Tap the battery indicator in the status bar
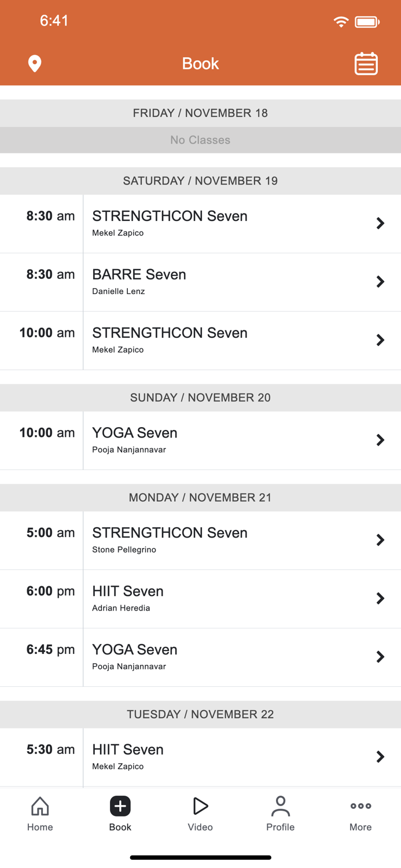401x868 pixels. click(367, 21)
